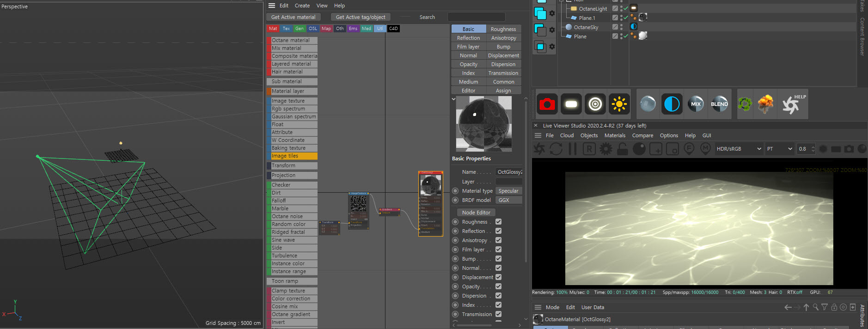The image size is (868, 329).
Task: Click the attribute manager new panel plus icon
Action: coord(853,307)
